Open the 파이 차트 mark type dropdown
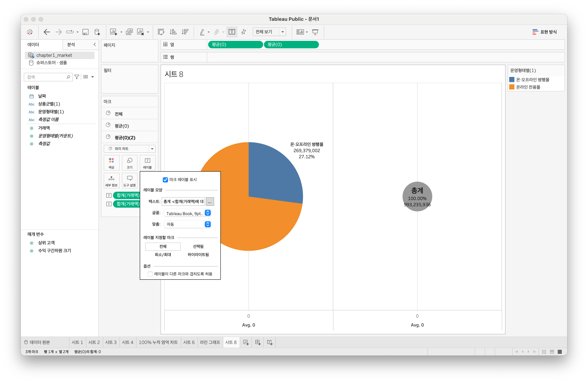The image size is (588, 383). (152, 149)
